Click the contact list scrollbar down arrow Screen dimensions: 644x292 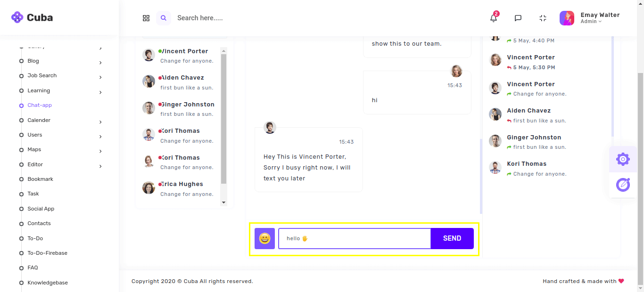223,203
